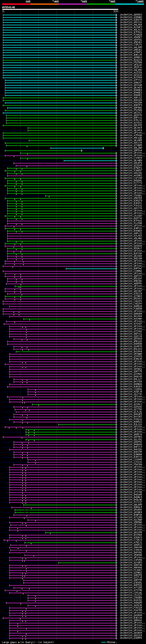
Task: Click the UniRef100_Q9LRF6 label
Action: (131, 163)
